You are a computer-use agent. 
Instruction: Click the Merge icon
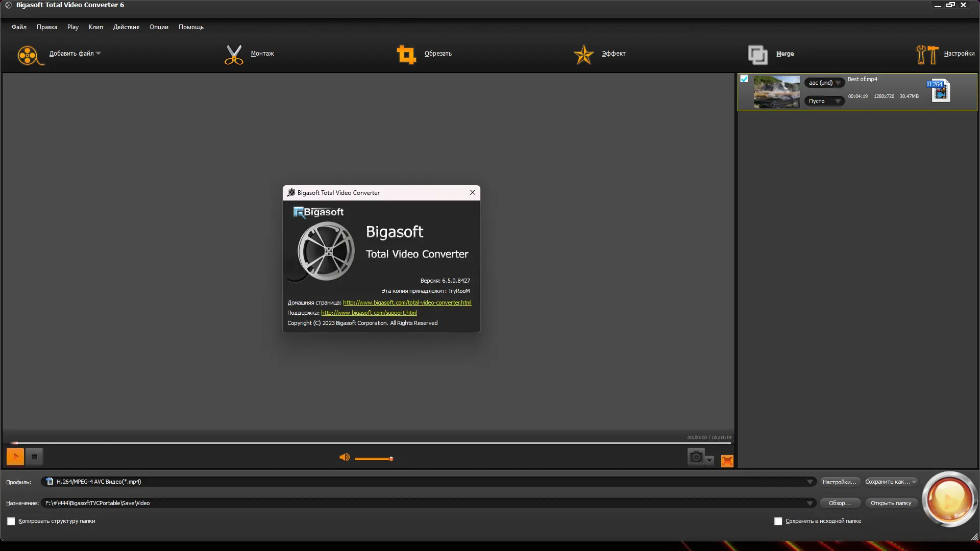757,54
